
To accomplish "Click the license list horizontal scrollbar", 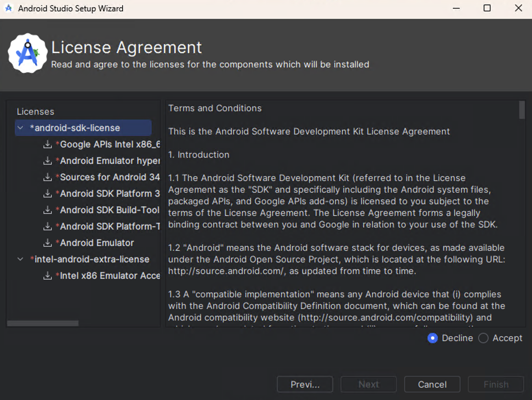I will point(43,323).
